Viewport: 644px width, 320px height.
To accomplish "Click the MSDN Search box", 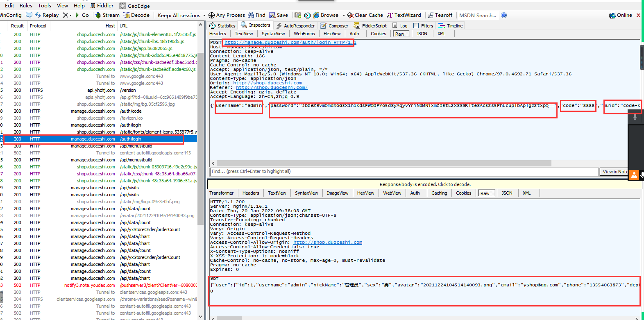I will [x=478, y=15].
